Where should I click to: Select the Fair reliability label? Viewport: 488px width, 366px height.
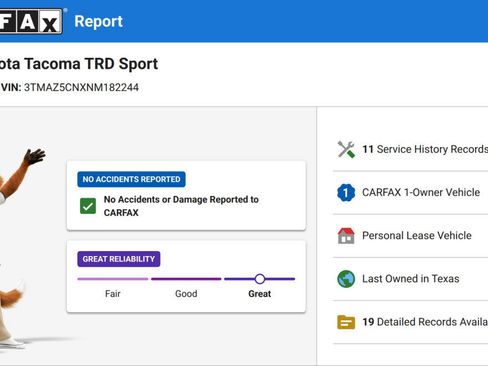point(113,294)
